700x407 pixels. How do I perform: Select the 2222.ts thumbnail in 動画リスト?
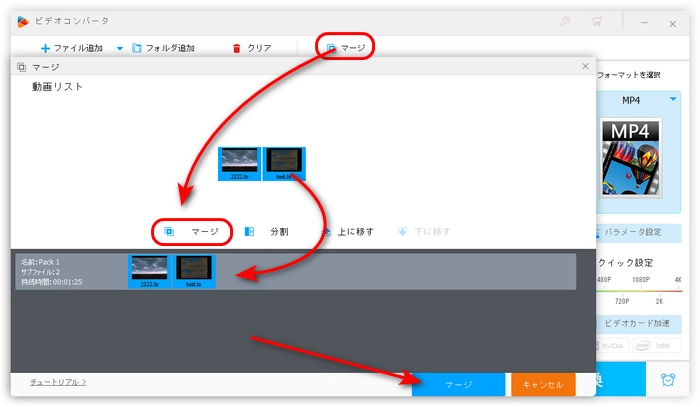239,164
